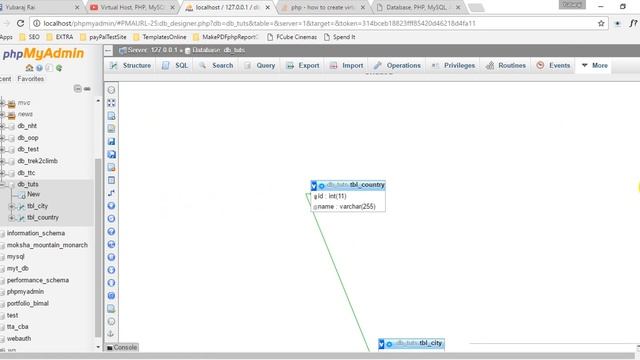Click collapse all icon in navigation tree
Viewport: 640px width, 360px height.
pyautogui.click(x=78, y=89)
